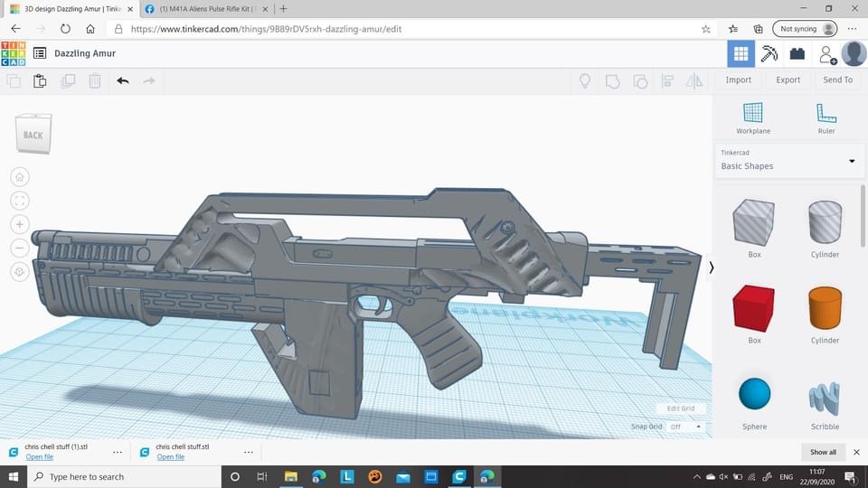Close the downloads bar
This screenshot has width=868, height=488.
click(x=856, y=452)
